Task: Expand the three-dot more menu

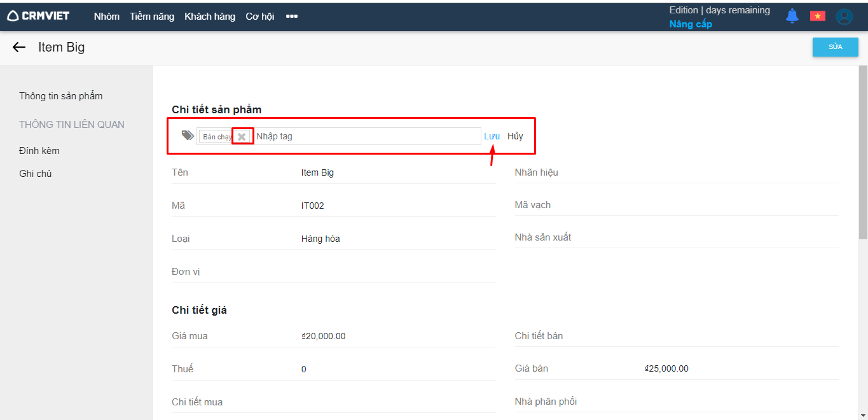Action: 292,17
